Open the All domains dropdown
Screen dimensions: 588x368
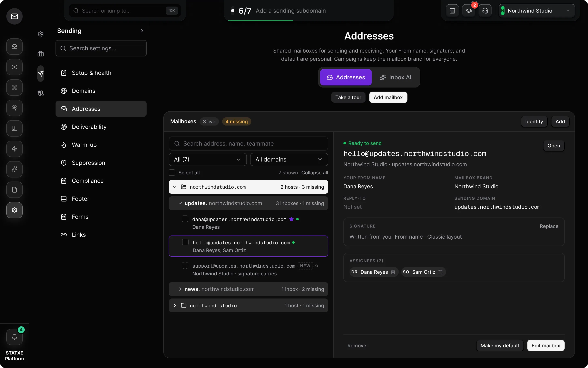[x=289, y=159]
